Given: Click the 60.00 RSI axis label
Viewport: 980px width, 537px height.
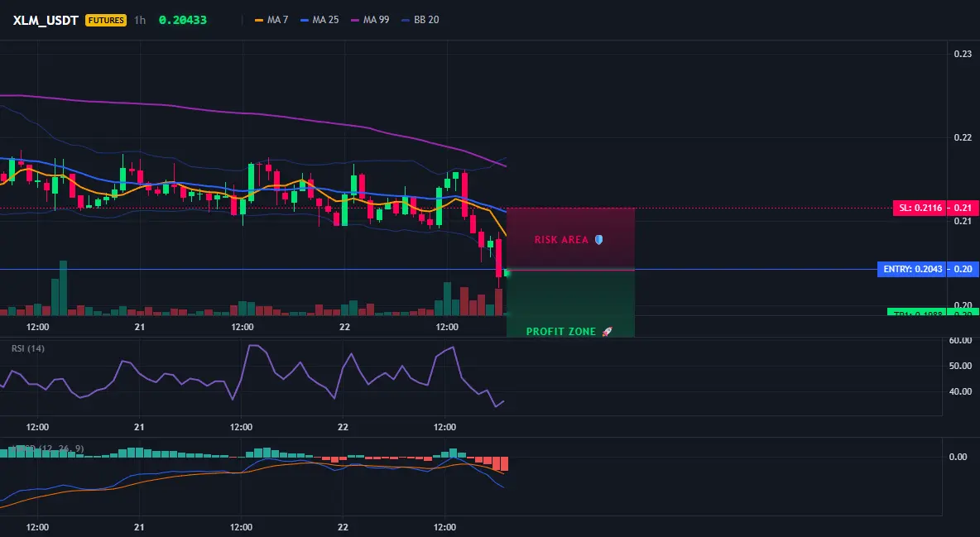Looking at the screenshot, I should click(960, 341).
